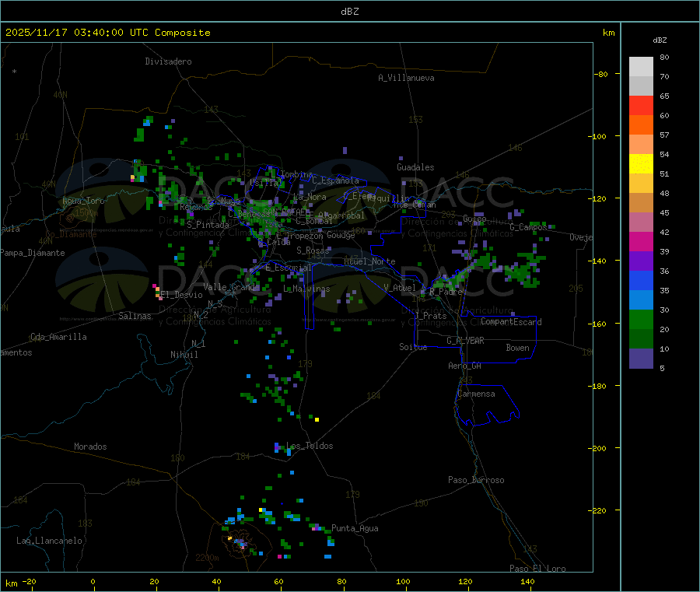Click the S_Pintada place label
This screenshot has width=700, height=592.
coord(208,225)
